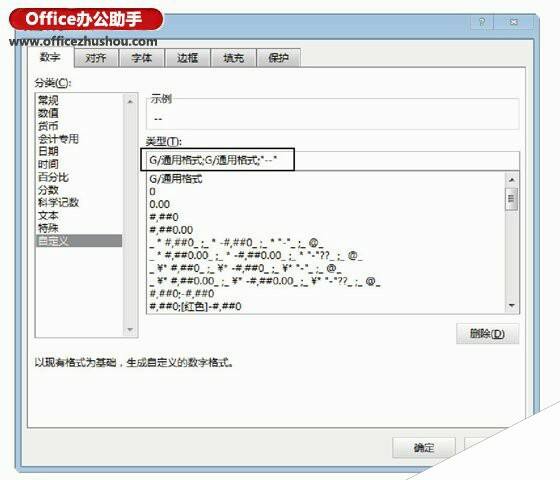Click the type list scrollbar thumb
Image resolution: width=560 pixels, height=480 pixels.
click(x=512, y=199)
